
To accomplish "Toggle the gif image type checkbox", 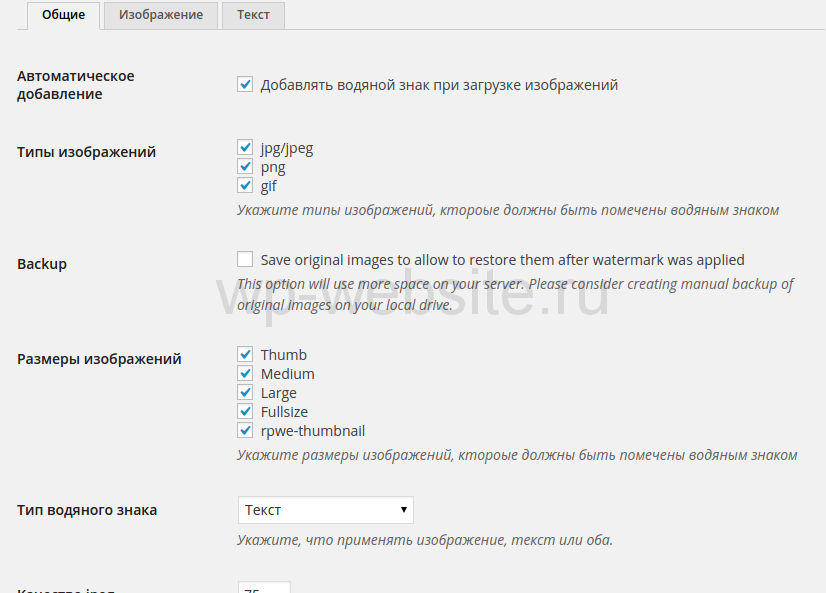I will coord(245,186).
